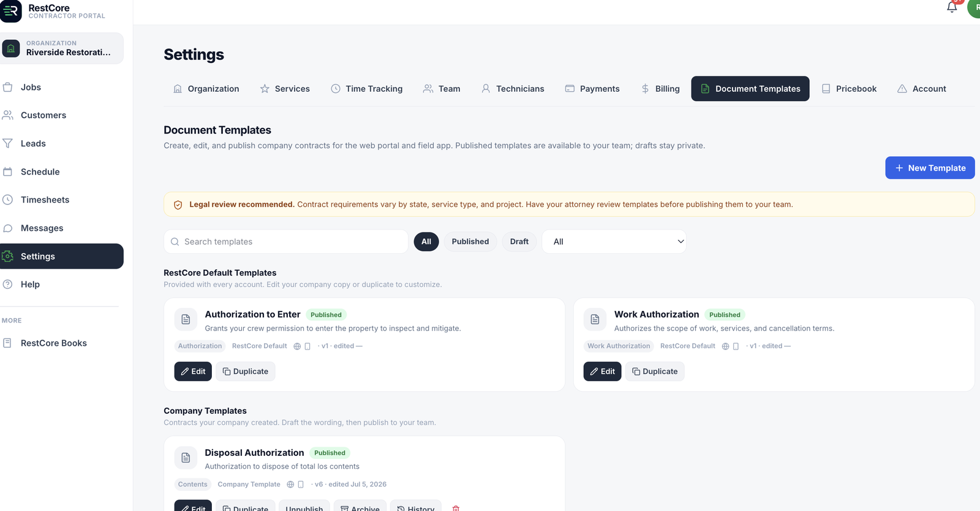Edit the Work Authorization template

[x=602, y=371]
